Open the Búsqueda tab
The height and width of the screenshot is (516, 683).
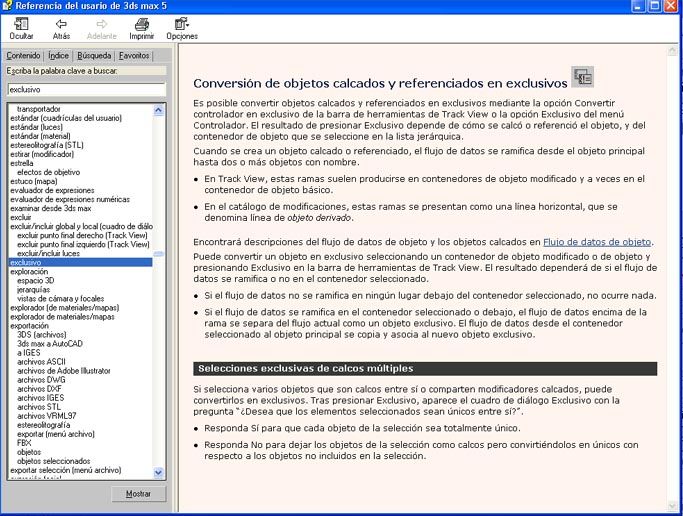(x=94, y=56)
